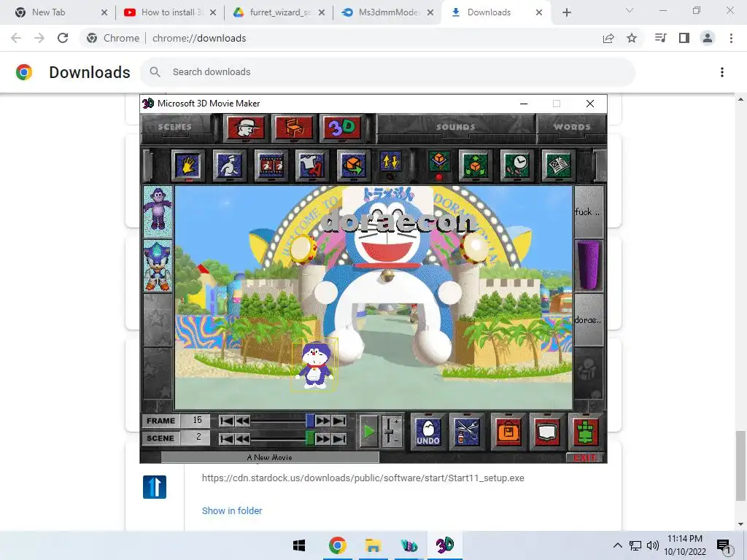Step forward one frame on Frame row

[x=323, y=421]
